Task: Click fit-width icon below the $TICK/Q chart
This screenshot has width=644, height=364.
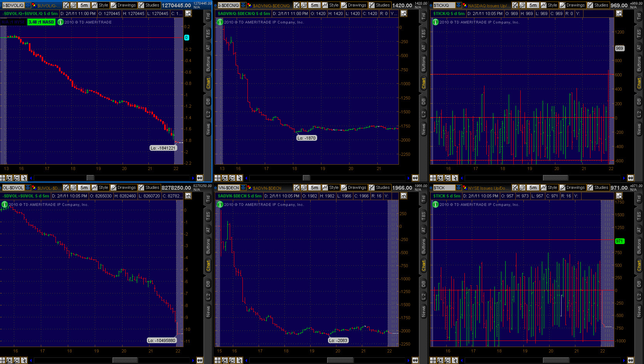Action: click(631, 178)
